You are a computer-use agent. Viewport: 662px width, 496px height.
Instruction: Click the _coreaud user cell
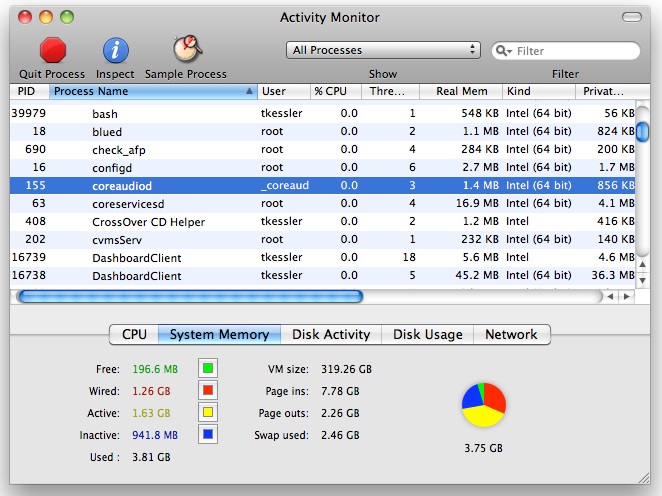285,185
